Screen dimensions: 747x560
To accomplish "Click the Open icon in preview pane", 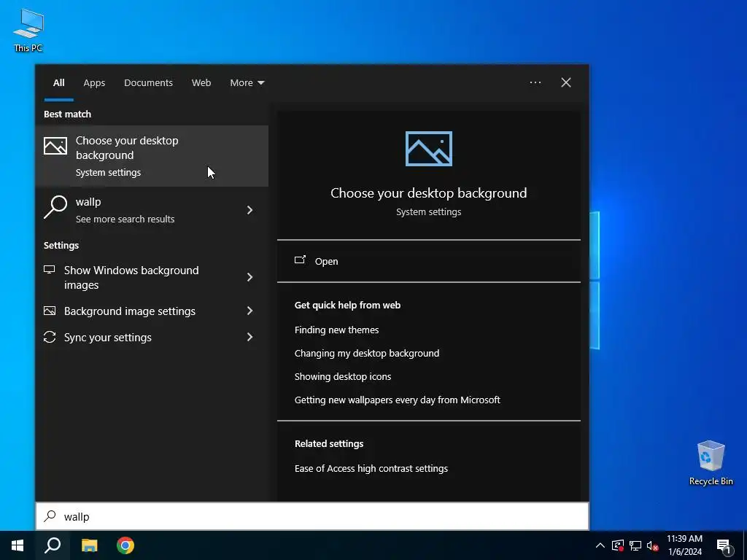I will tap(300, 260).
